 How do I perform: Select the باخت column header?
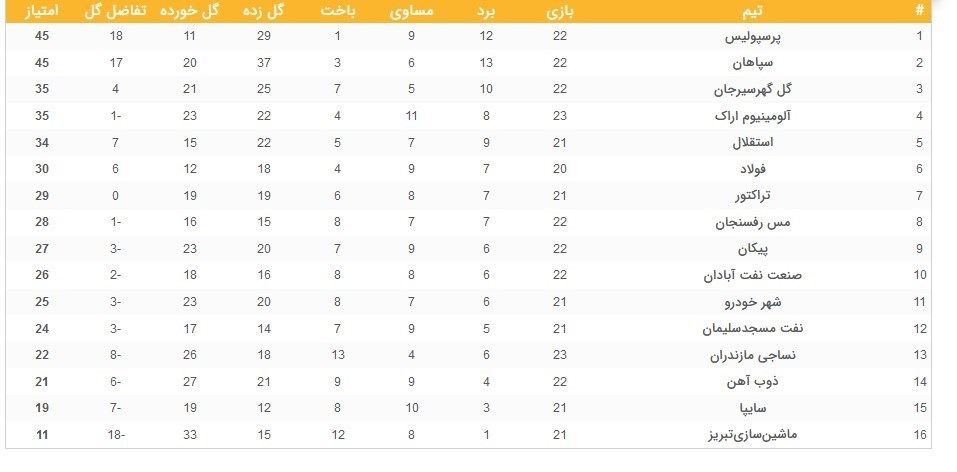coord(338,12)
